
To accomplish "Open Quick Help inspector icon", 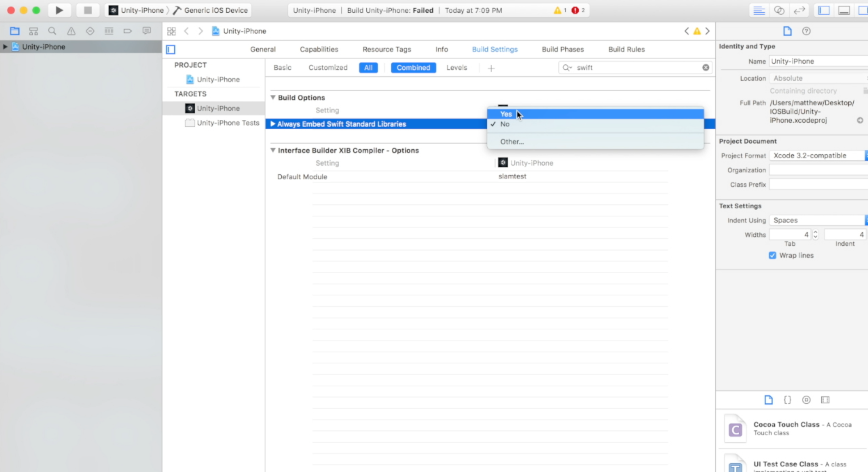I will click(806, 31).
